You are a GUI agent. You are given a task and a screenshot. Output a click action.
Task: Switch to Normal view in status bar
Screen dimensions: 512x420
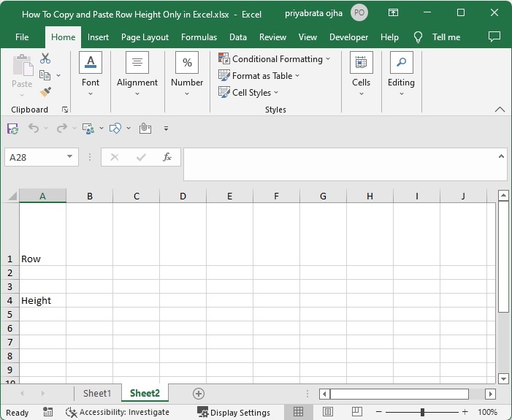tap(298, 412)
